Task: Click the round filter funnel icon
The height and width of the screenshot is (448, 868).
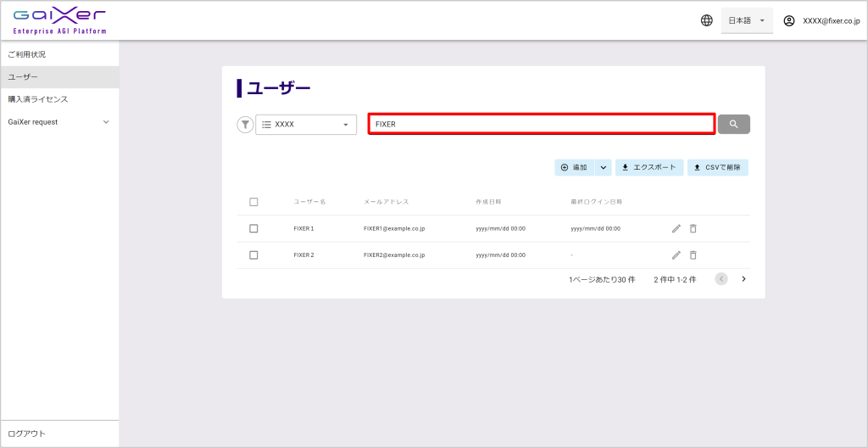Action: (x=245, y=125)
